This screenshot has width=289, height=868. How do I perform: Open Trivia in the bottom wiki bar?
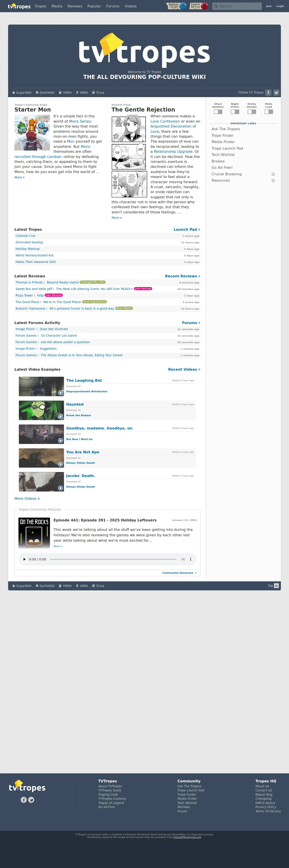point(98,586)
